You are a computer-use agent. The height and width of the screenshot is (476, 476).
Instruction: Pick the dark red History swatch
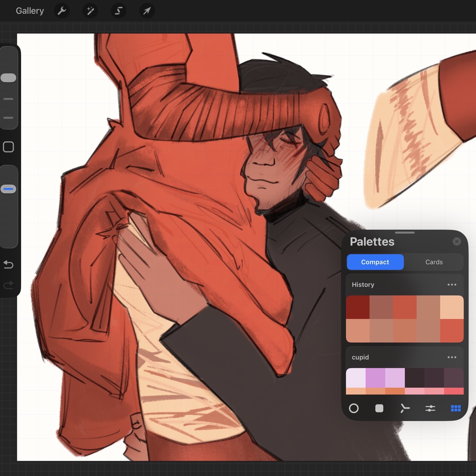coord(357,307)
